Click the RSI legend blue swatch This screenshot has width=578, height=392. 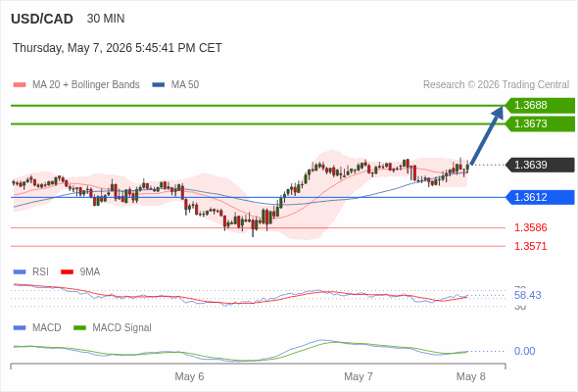20,272
